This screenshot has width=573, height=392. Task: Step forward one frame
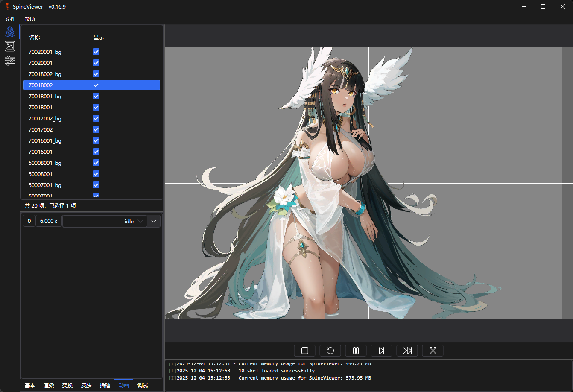[x=382, y=351]
